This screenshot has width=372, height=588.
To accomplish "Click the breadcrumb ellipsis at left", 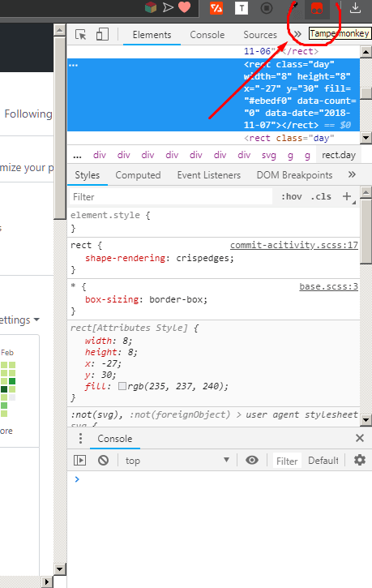I will [x=77, y=155].
